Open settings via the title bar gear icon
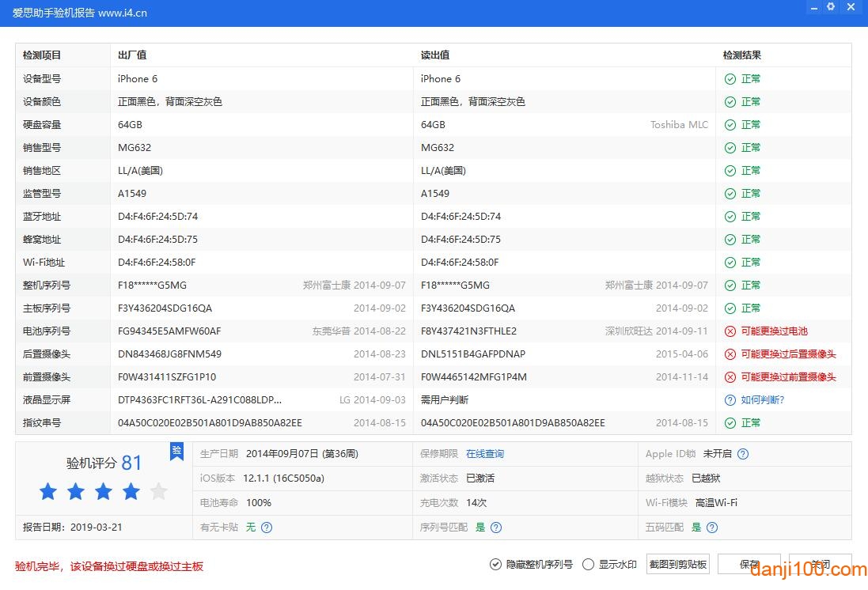 (830, 7)
